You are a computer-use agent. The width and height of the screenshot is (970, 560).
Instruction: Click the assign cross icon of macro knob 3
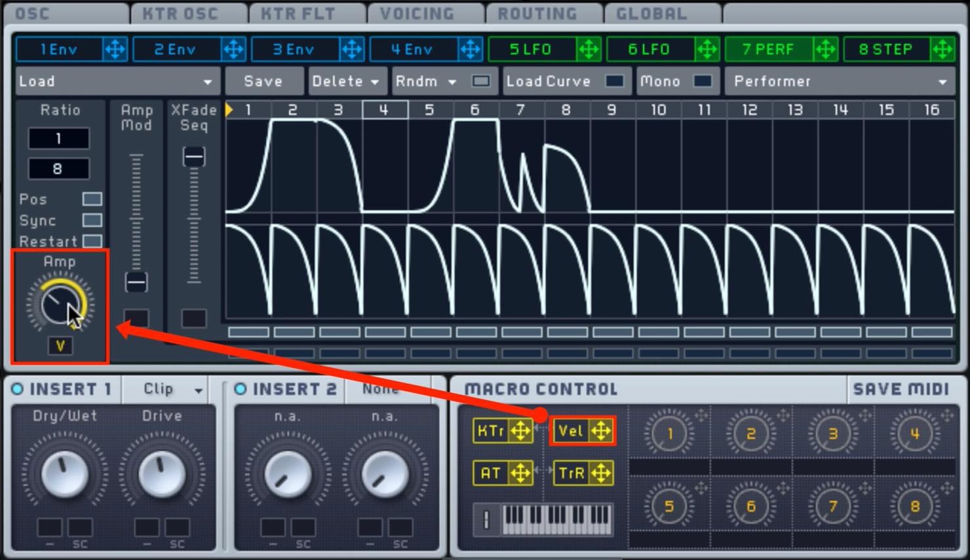tap(865, 415)
